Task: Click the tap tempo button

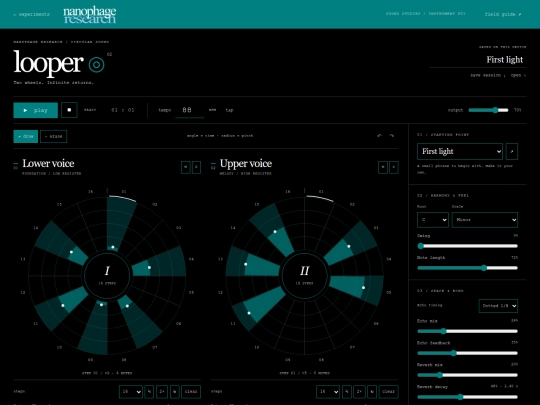Action: [x=229, y=110]
